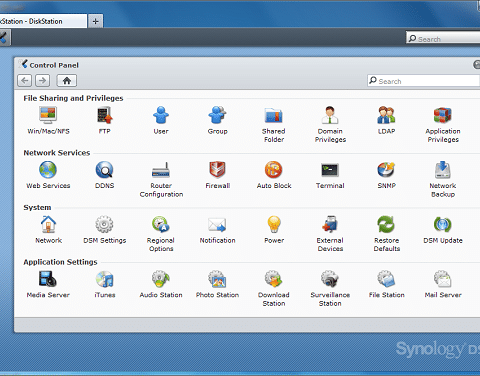Select the DiskStation browser tab

pyautogui.click(x=43, y=21)
